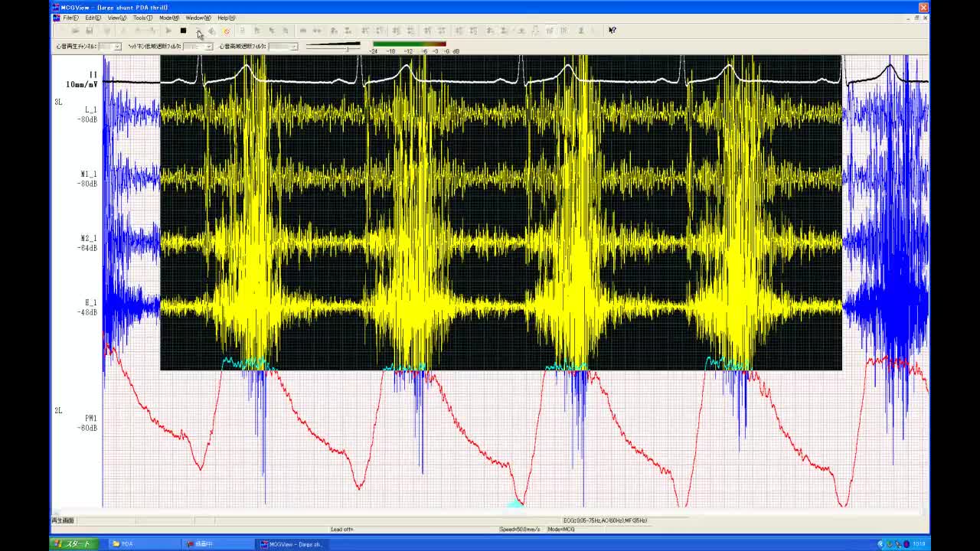Expand the 心音再生チャンネル dropdown
Screen dimensions: 980x551
click(116, 47)
